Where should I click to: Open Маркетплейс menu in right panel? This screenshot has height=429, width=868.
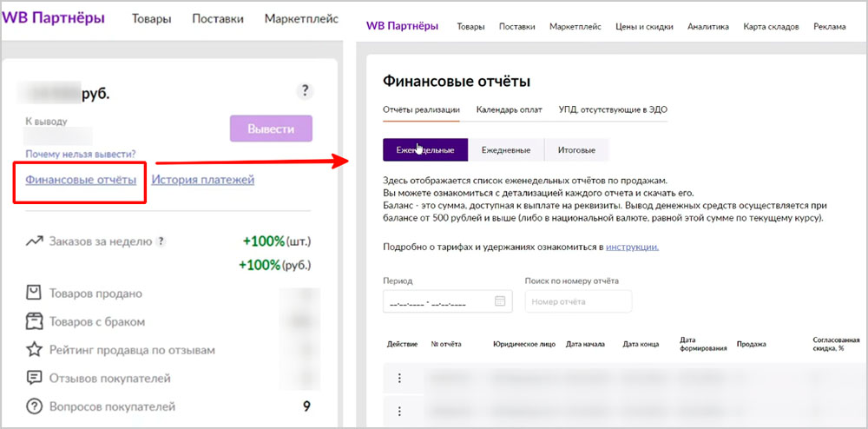tap(575, 27)
